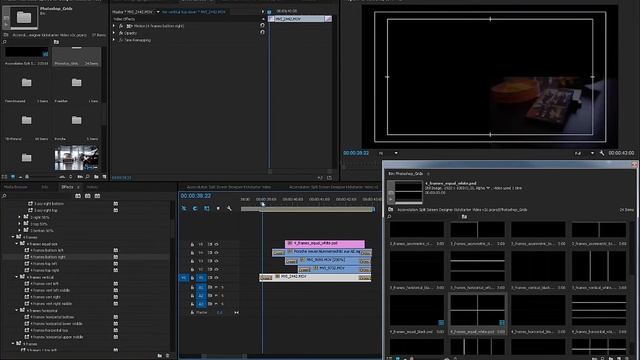
Task: Solo the A2 audio track
Action: [x=222, y=296]
